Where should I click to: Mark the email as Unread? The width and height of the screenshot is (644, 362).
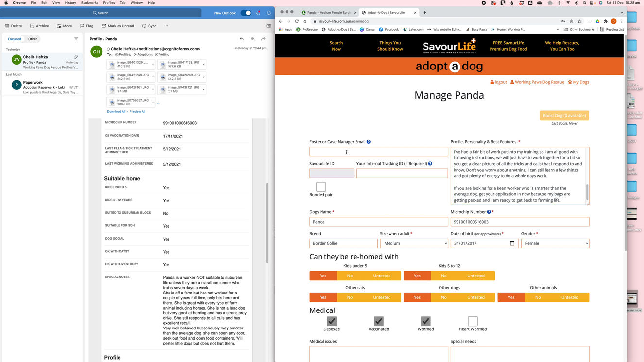[x=118, y=26]
